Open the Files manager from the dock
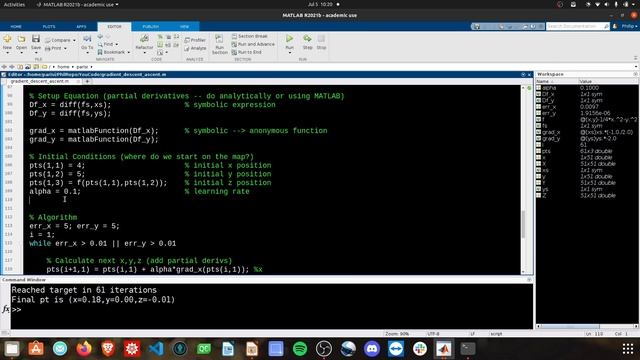The image size is (640, 360). coord(12,349)
